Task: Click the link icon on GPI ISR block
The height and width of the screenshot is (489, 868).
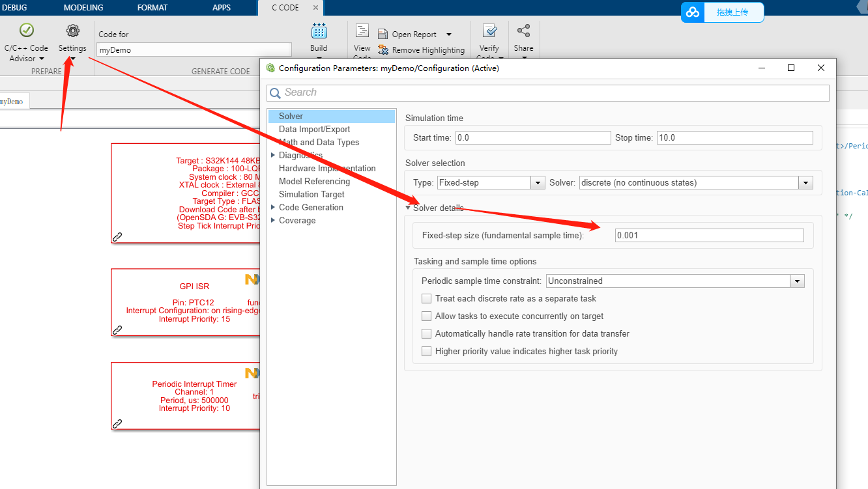Action: point(117,330)
